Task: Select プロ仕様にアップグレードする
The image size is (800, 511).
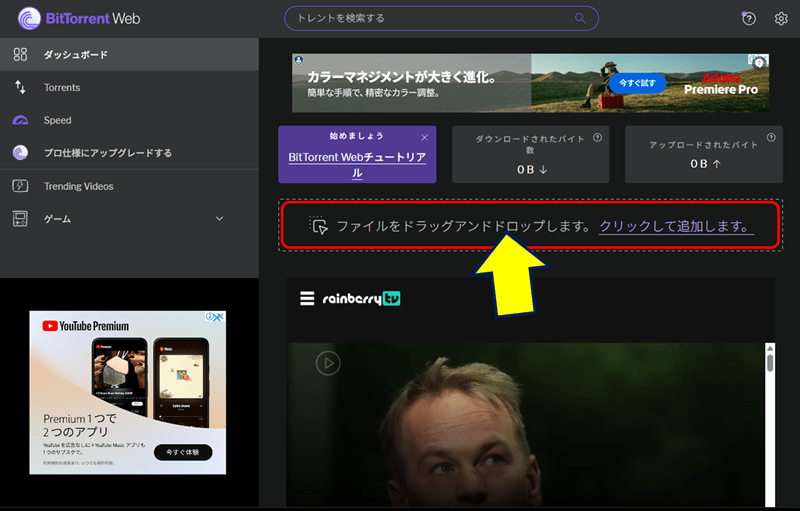Action: coord(129,152)
